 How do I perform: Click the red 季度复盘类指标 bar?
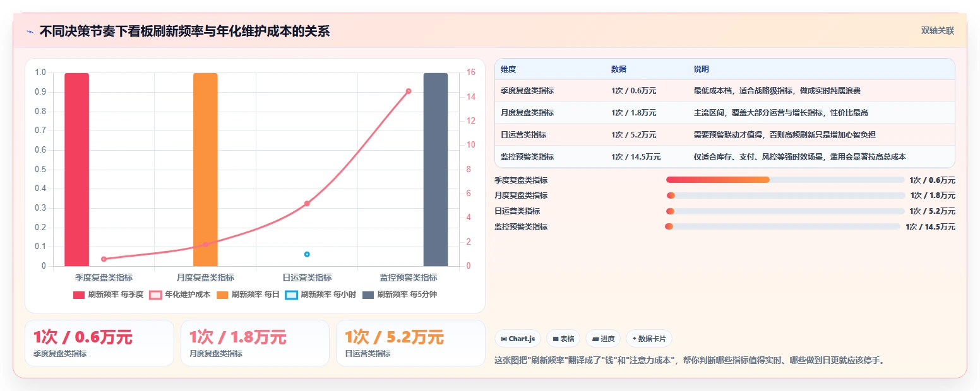(77, 170)
